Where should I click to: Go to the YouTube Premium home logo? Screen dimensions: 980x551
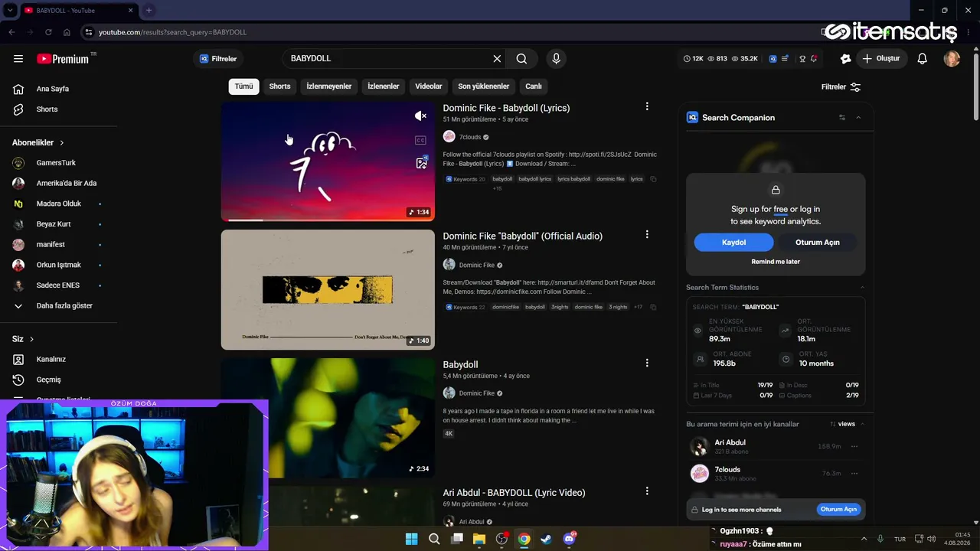tap(63, 59)
